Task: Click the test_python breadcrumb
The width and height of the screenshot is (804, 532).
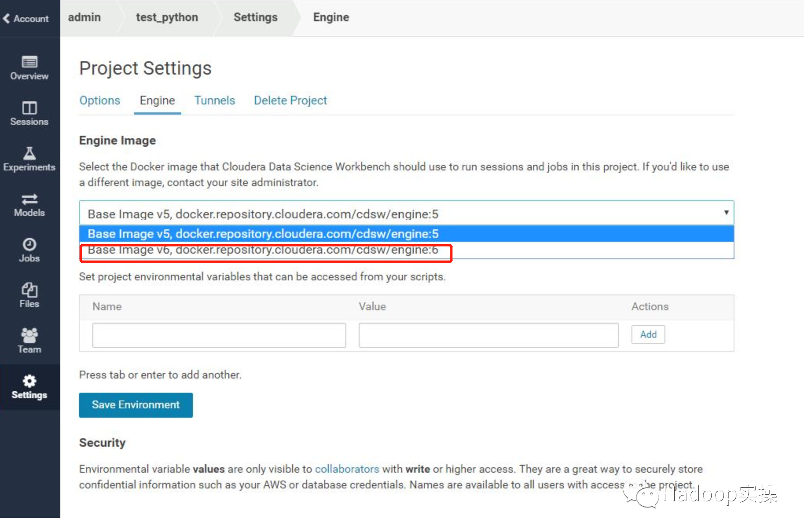Action: point(167,18)
